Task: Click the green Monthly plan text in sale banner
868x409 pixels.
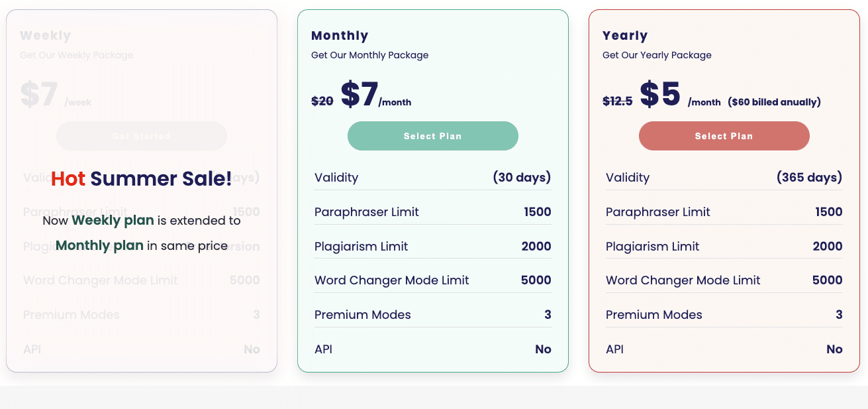Action: 99,245
